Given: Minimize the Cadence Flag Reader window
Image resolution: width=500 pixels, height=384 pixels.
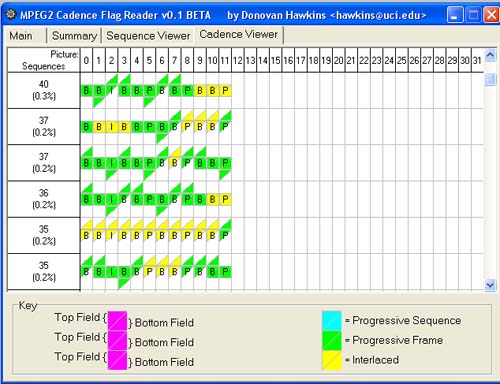Looking at the screenshot, I should (x=455, y=15).
